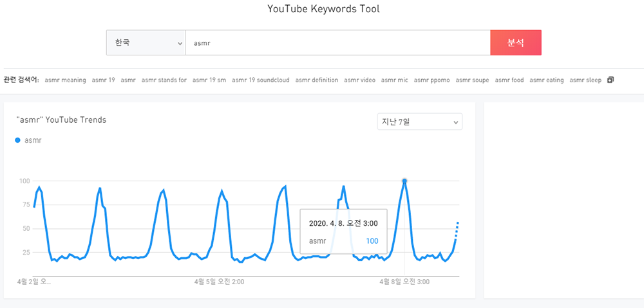Image resolution: width=644 pixels, height=308 pixels.
Task: Select related keyword 'asmr definition'
Action: click(x=317, y=80)
